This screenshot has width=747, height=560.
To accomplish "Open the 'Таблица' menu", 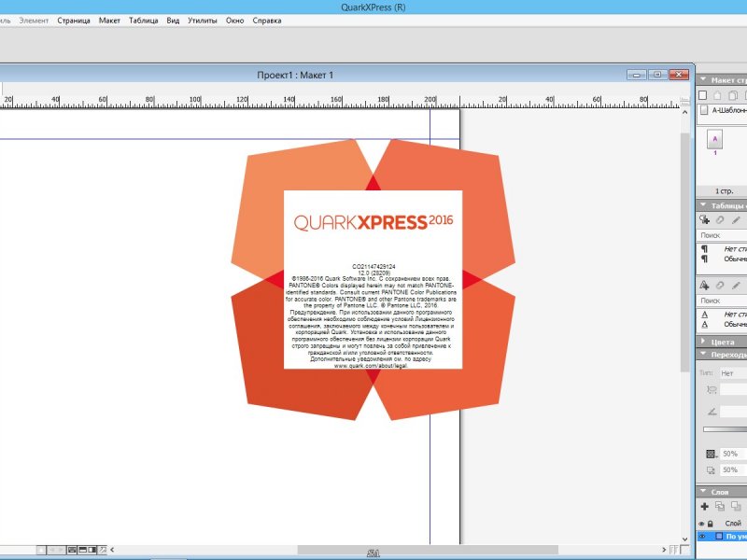I will tap(144, 21).
